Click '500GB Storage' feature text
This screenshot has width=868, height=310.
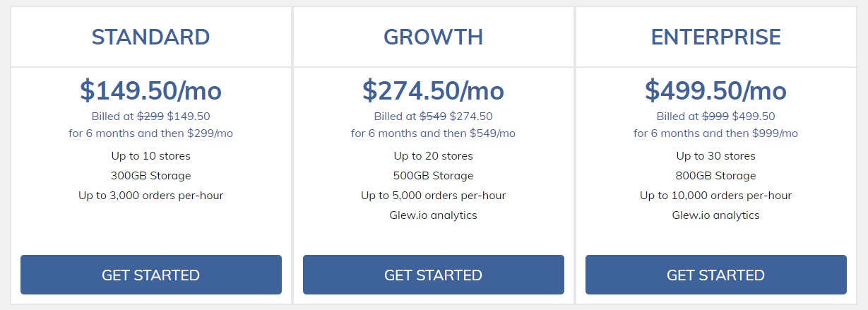point(434,176)
